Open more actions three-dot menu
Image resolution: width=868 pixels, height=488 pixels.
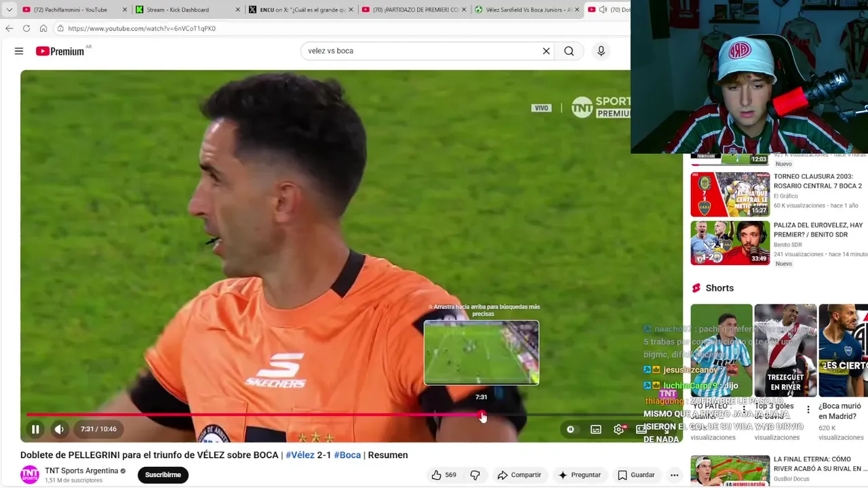(x=674, y=475)
